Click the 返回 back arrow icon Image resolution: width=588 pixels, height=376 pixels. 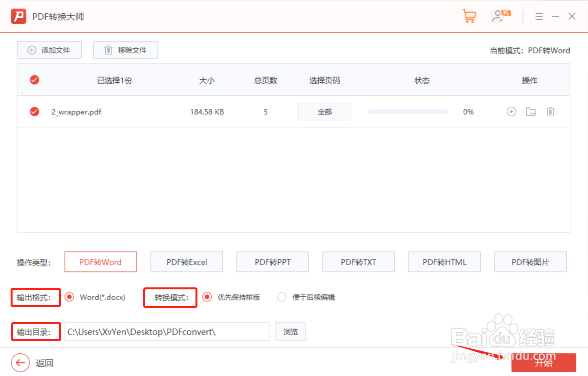20,363
